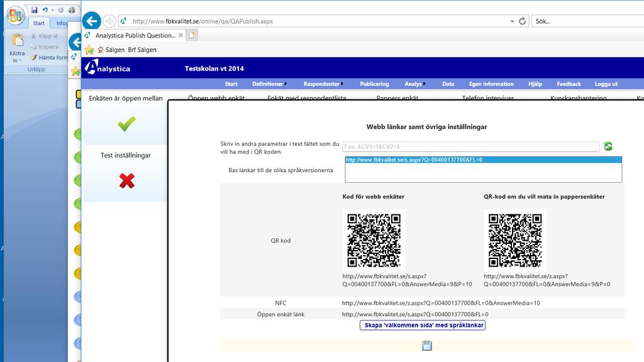Viewport: 644px width, 362px height.
Task: Click Logga ut to sign out
Action: click(x=606, y=84)
